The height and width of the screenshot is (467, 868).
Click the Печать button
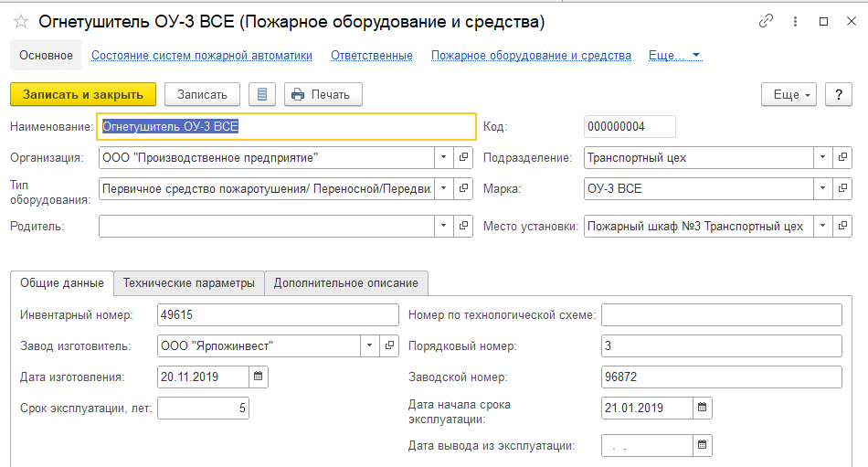tap(323, 94)
